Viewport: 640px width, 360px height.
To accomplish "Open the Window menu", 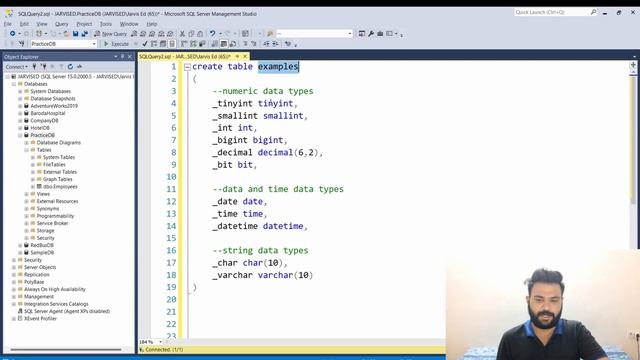I will (x=129, y=24).
